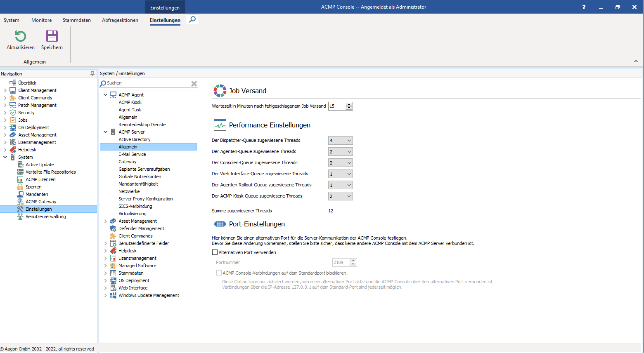
Task: Select the Lizenzmanagement icon in Navigation
Action: pos(13,142)
